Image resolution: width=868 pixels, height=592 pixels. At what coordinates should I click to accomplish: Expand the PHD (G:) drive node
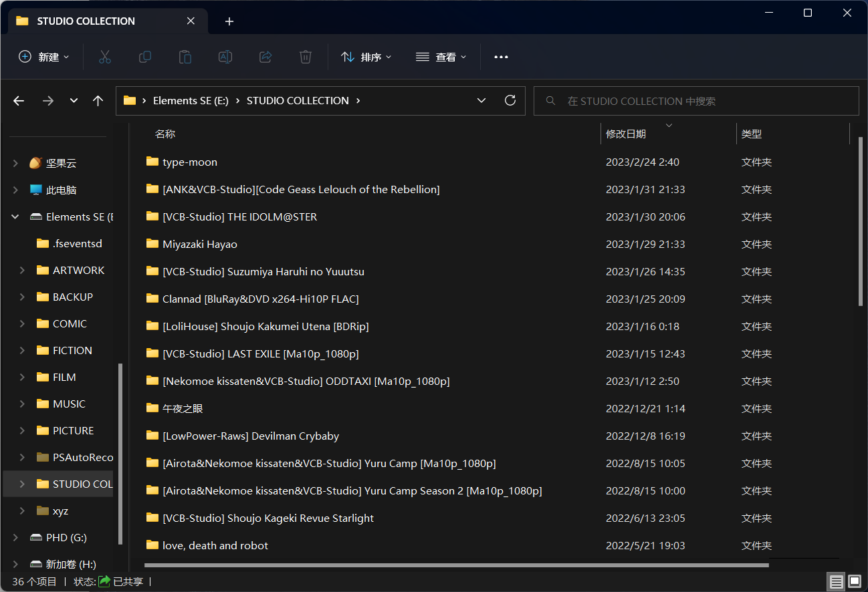tap(15, 537)
